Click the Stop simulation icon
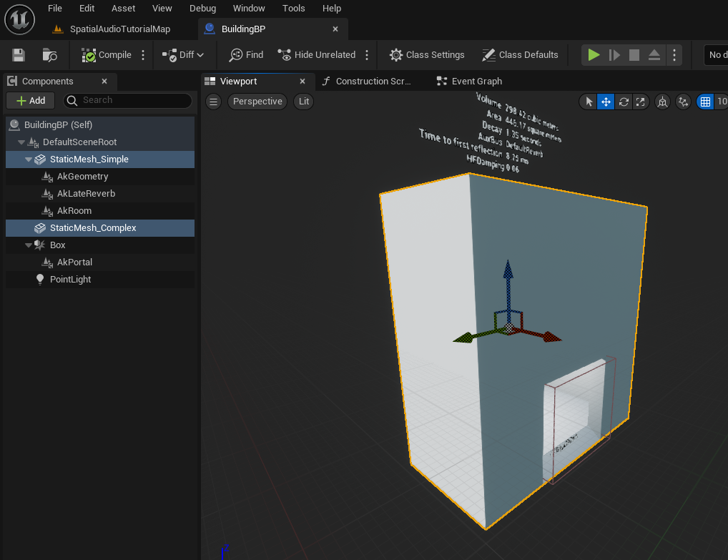The width and height of the screenshot is (728, 560). click(x=634, y=55)
